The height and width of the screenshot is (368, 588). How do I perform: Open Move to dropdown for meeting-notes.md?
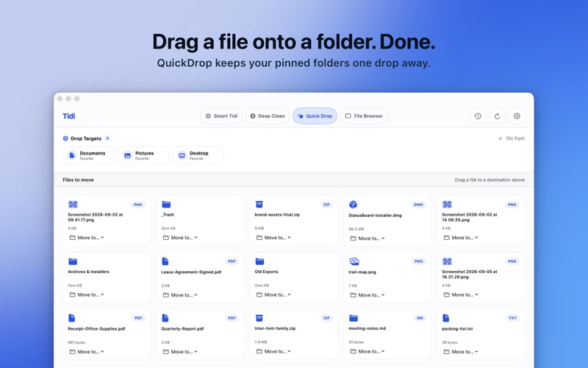[x=367, y=352]
